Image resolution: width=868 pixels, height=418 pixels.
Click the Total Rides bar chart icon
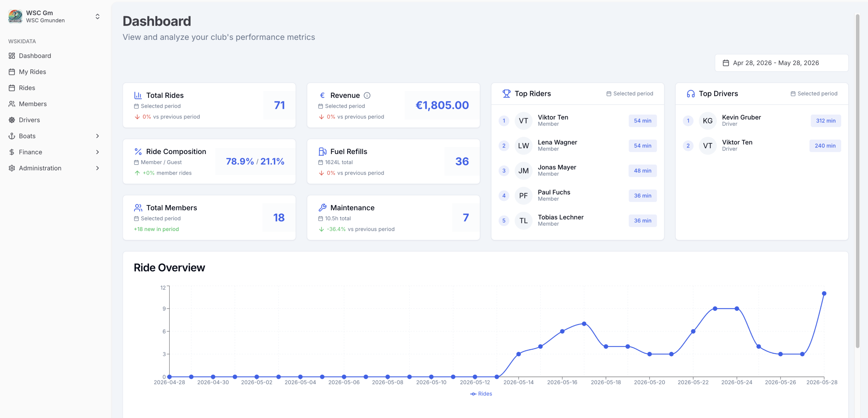pos(138,95)
